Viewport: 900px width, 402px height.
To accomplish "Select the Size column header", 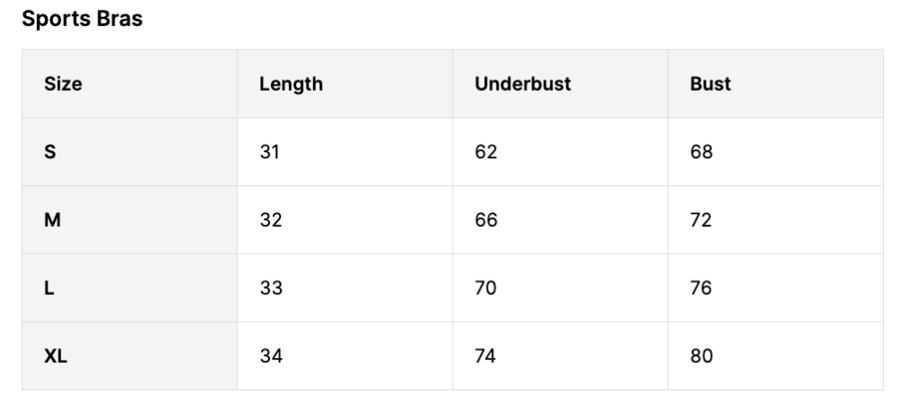I will point(63,84).
